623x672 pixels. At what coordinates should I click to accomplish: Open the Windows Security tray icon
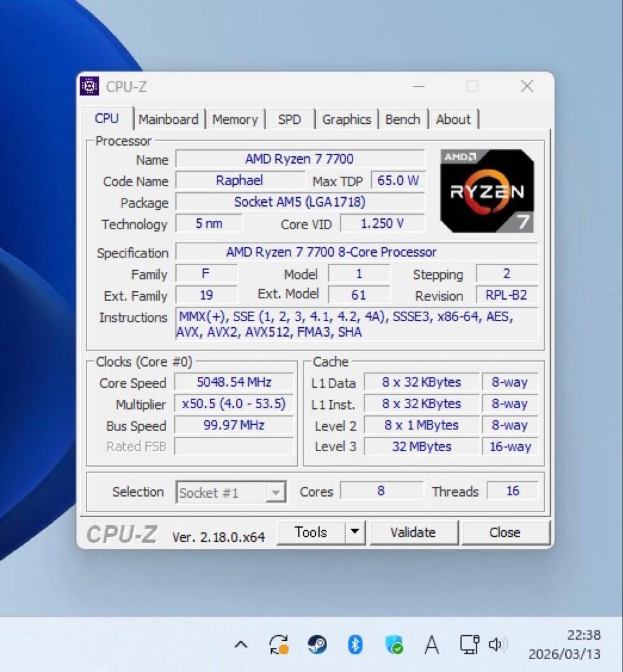[x=394, y=644]
